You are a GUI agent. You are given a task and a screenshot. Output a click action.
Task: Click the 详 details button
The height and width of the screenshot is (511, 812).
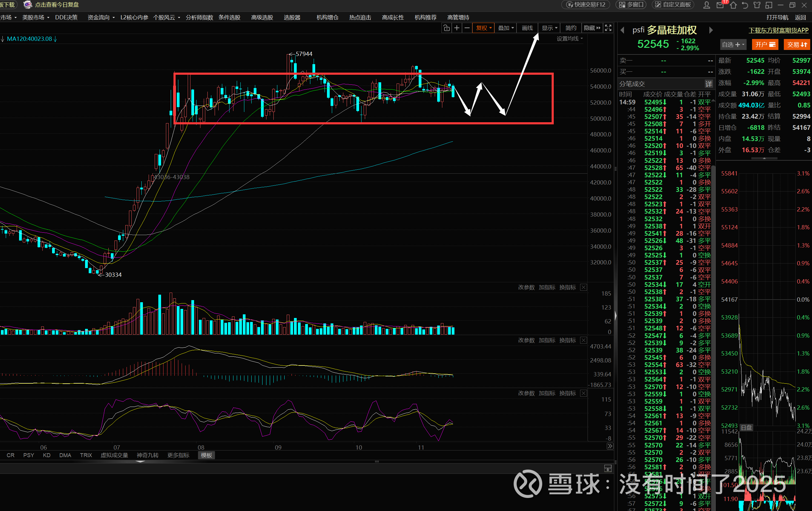coord(708,84)
